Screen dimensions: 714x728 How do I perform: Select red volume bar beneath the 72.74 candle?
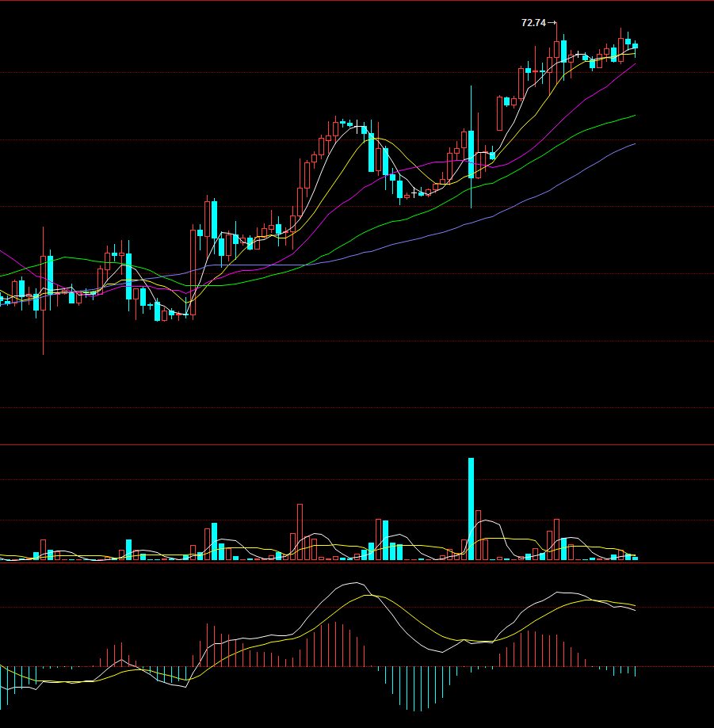click(556, 539)
